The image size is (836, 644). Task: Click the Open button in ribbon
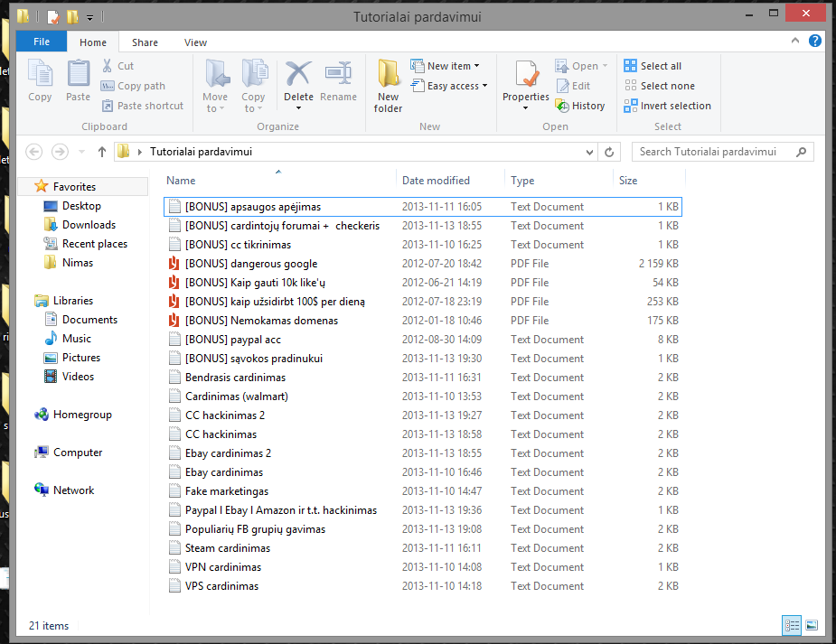coord(581,66)
